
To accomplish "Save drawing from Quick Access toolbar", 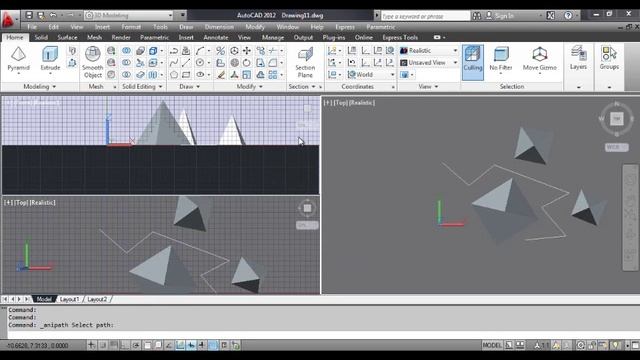I will [x=29, y=16].
